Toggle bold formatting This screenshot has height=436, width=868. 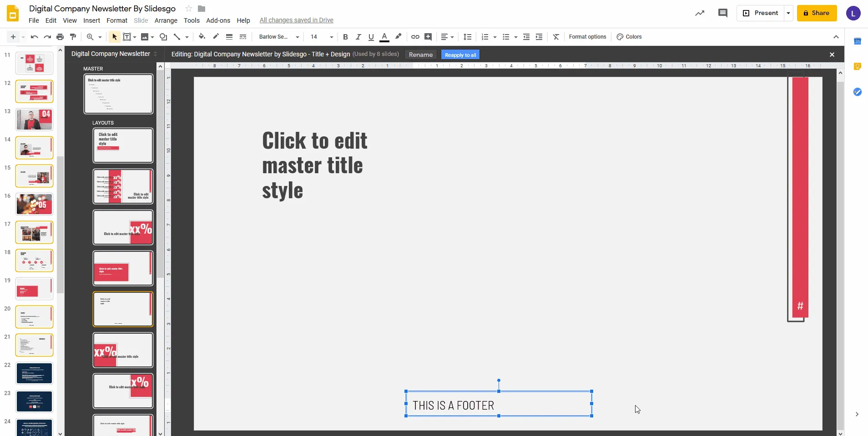[x=345, y=37]
